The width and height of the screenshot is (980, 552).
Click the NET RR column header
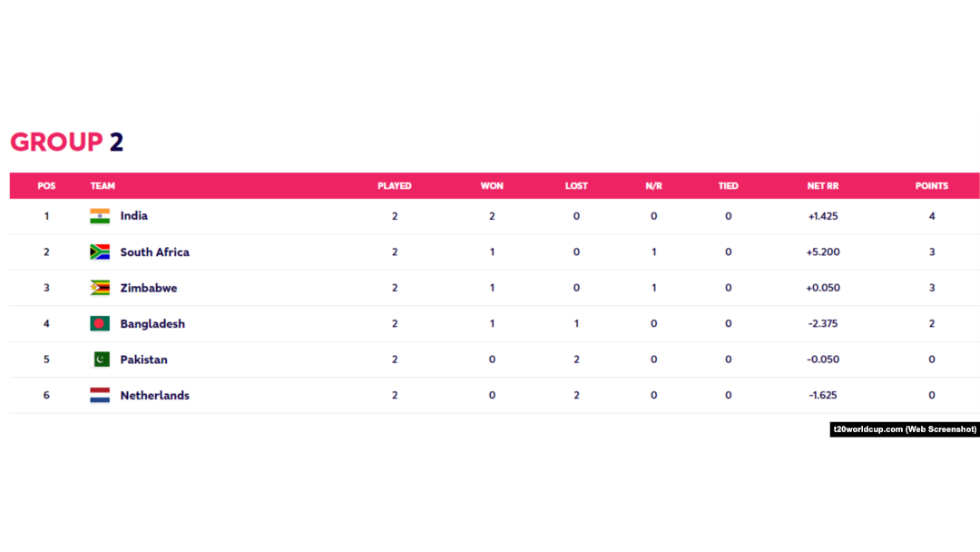coord(822,186)
